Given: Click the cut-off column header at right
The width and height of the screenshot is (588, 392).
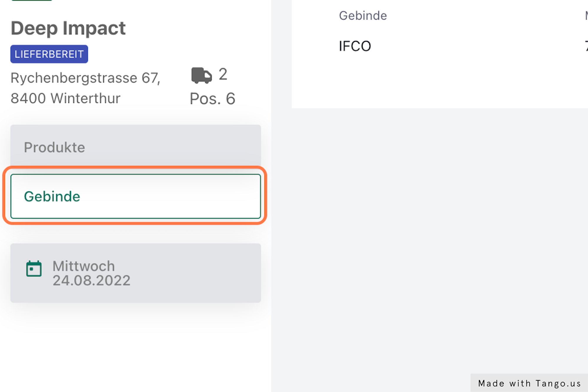Looking at the screenshot, I should pyautogui.click(x=586, y=16).
